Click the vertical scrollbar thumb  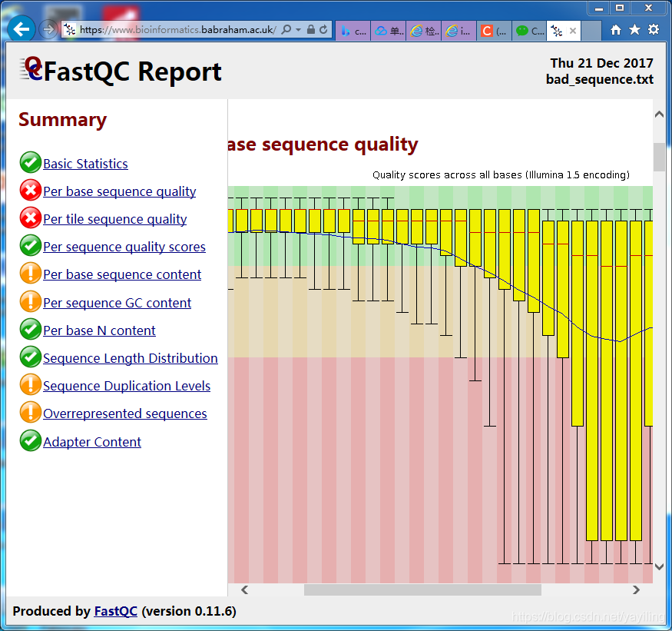[659, 157]
